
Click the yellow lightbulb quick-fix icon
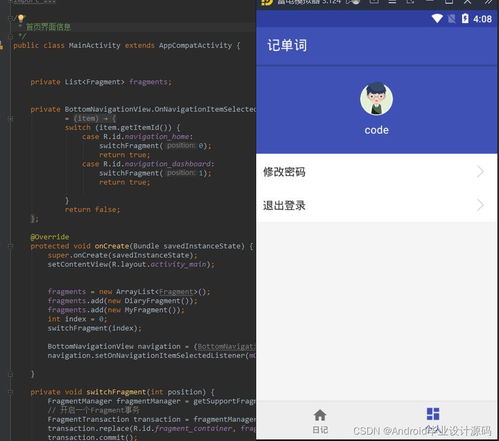[x=21, y=18]
